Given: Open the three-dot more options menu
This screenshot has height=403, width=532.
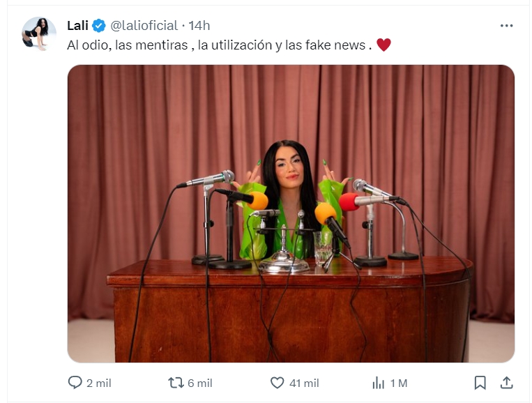Looking at the screenshot, I should click(x=507, y=25).
